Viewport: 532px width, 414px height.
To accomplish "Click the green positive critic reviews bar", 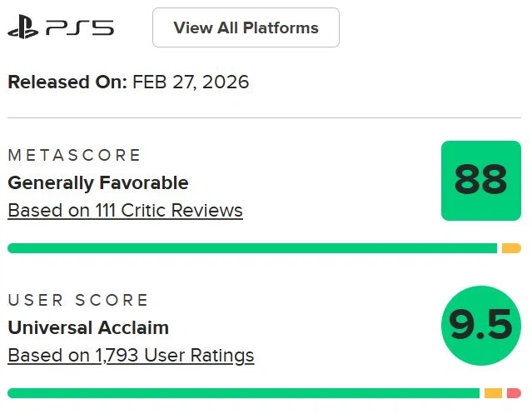I will pyautogui.click(x=251, y=248).
